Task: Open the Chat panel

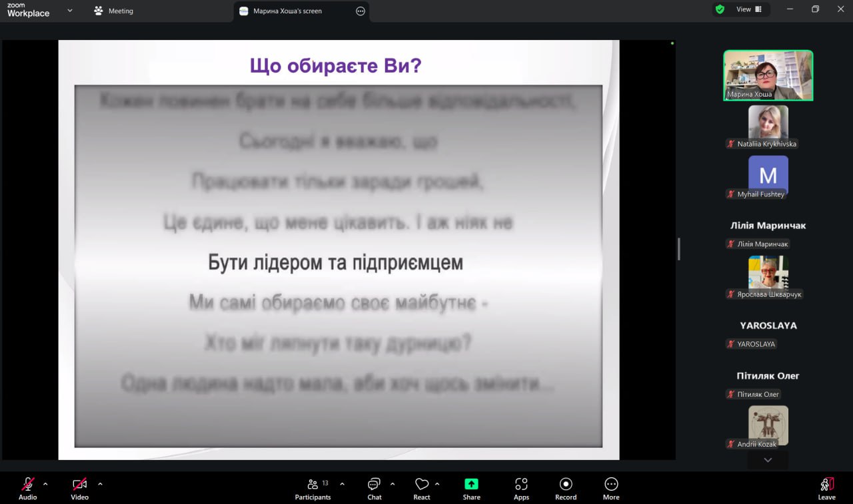Action: pos(374,485)
